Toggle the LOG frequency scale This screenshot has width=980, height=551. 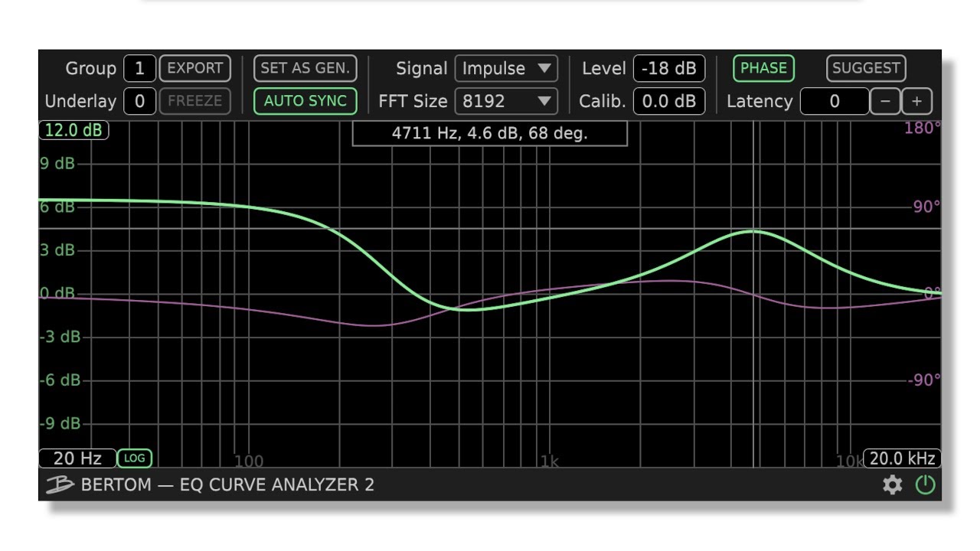point(135,458)
